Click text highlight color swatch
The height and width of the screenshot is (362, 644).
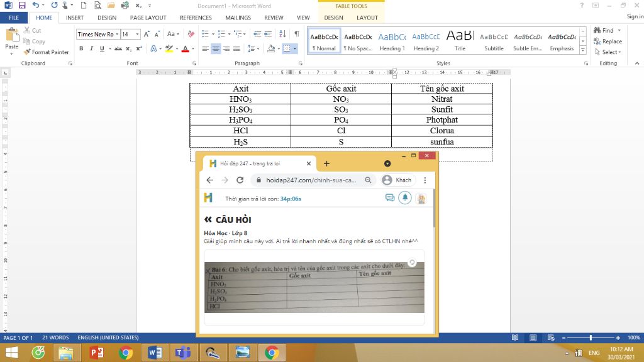point(169,48)
